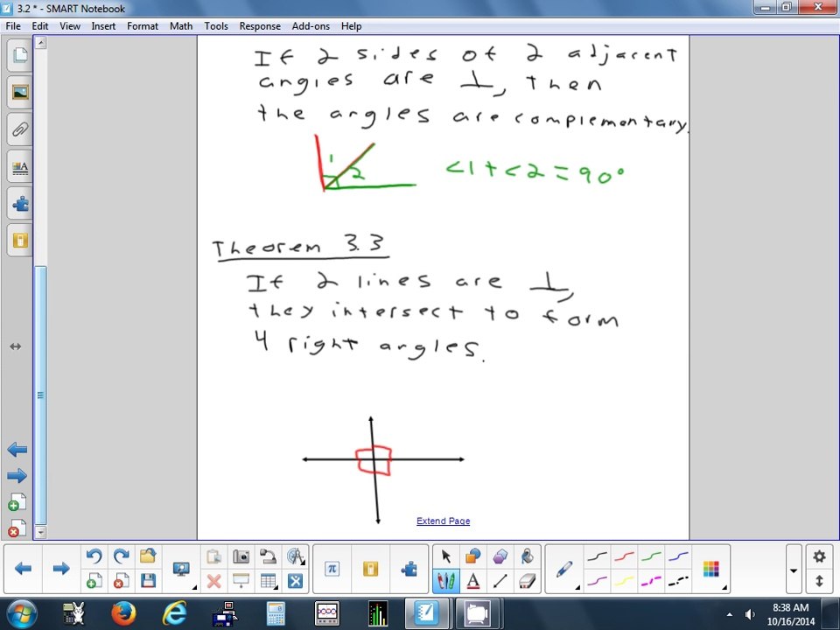Go to next page using sidebar arrow
The image size is (840, 630).
17,476
